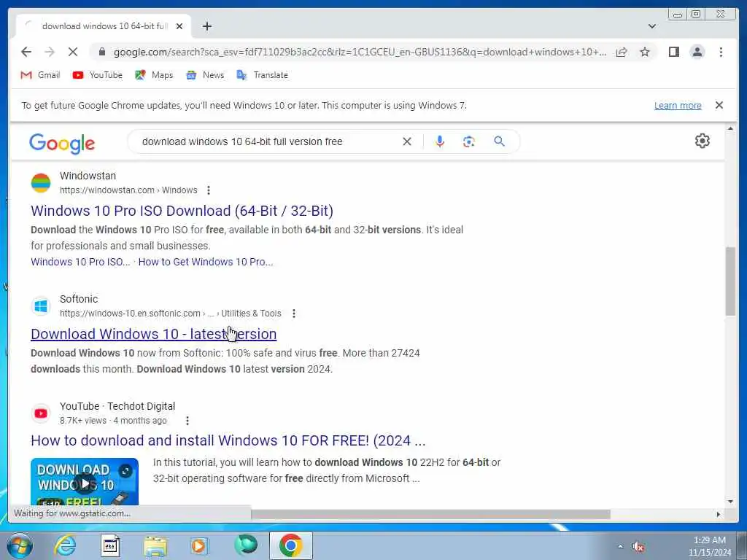Open the Chrome three-dot menu
The width and height of the screenshot is (747, 560).
click(721, 52)
